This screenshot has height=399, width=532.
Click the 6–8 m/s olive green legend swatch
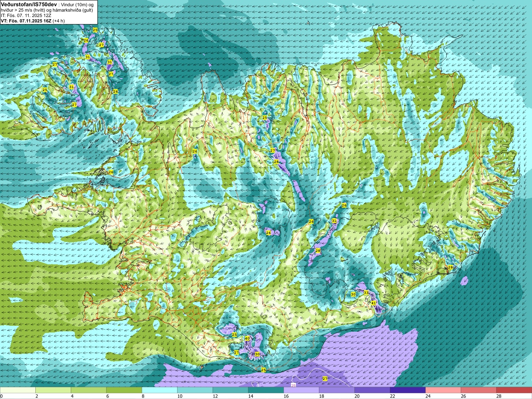(x=124, y=390)
